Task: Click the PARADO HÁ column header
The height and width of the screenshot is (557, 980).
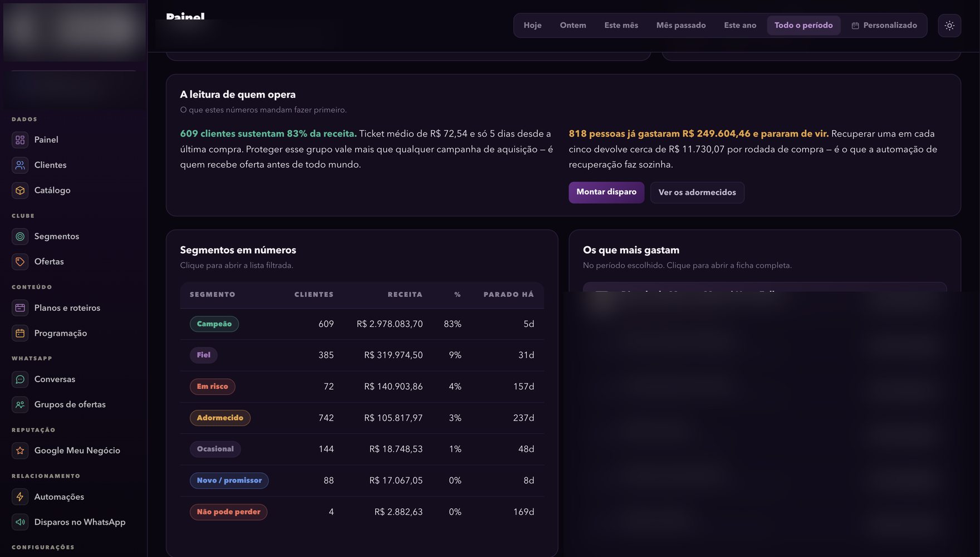Action: pyautogui.click(x=508, y=295)
